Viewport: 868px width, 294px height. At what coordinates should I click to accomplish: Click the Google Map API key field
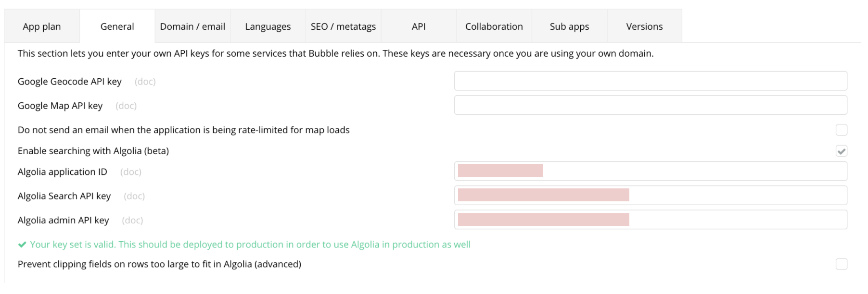pyautogui.click(x=651, y=105)
